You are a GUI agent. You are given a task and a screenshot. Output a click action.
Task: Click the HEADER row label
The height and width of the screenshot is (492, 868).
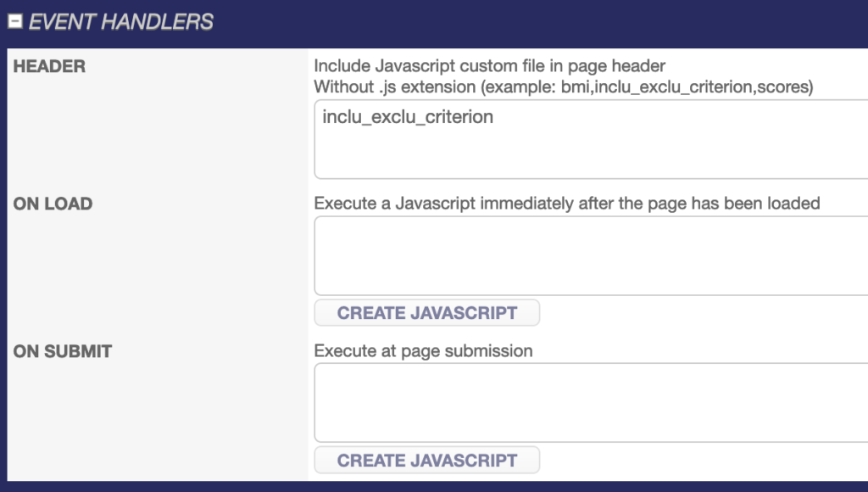49,66
